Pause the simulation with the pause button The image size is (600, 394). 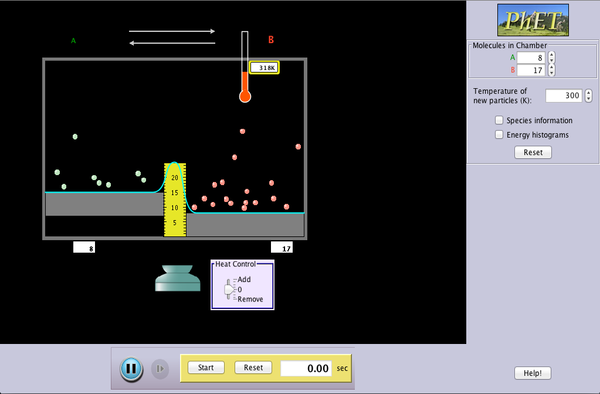tap(131, 369)
